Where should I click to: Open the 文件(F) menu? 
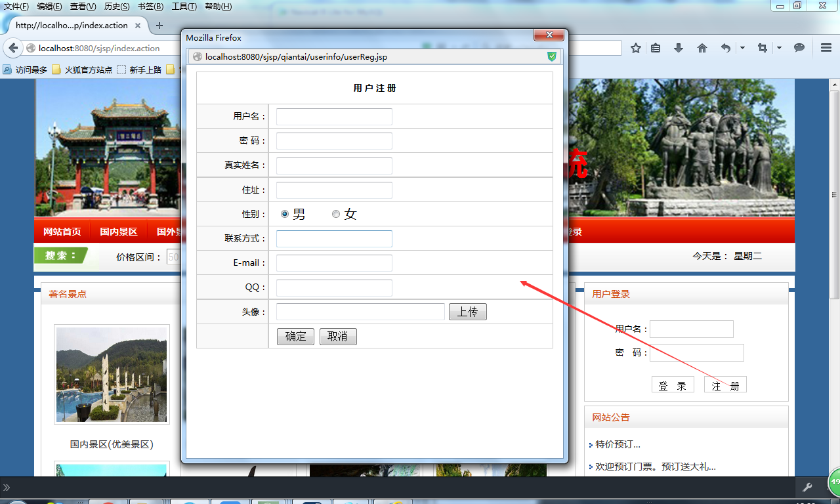[x=16, y=7]
